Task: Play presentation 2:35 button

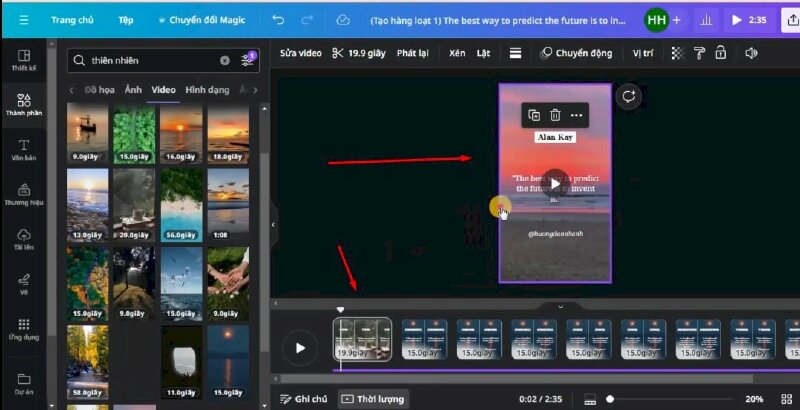Action: click(x=748, y=20)
